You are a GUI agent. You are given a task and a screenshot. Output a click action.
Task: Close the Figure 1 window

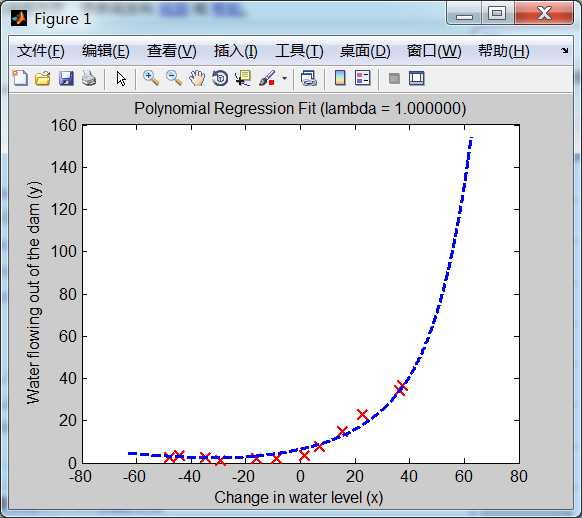[x=544, y=14]
